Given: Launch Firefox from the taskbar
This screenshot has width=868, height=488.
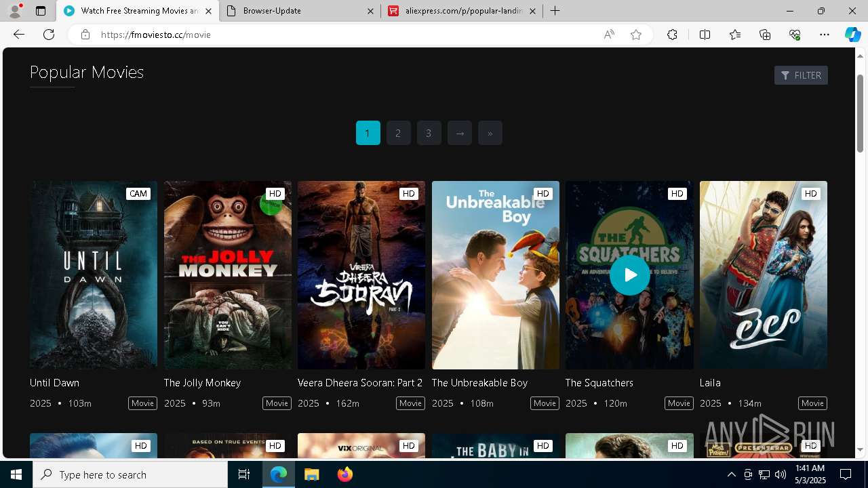Looking at the screenshot, I should point(344,474).
